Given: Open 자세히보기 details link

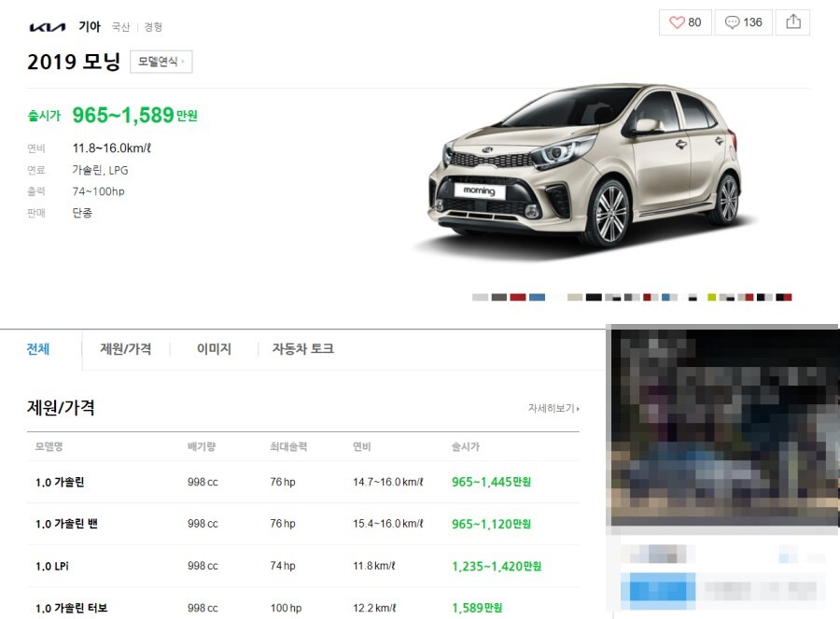Looking at the screenshot, I should pyautogui.click(x=553, y=408).
